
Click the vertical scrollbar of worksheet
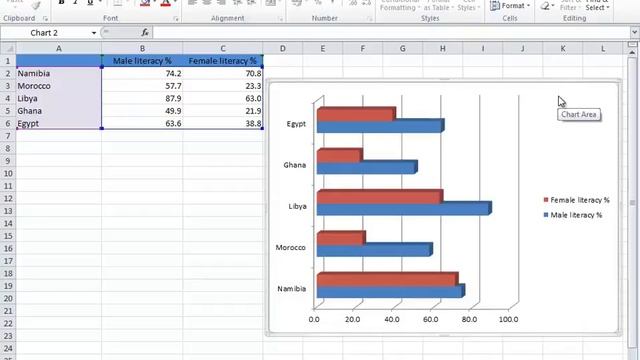point(633,202)
